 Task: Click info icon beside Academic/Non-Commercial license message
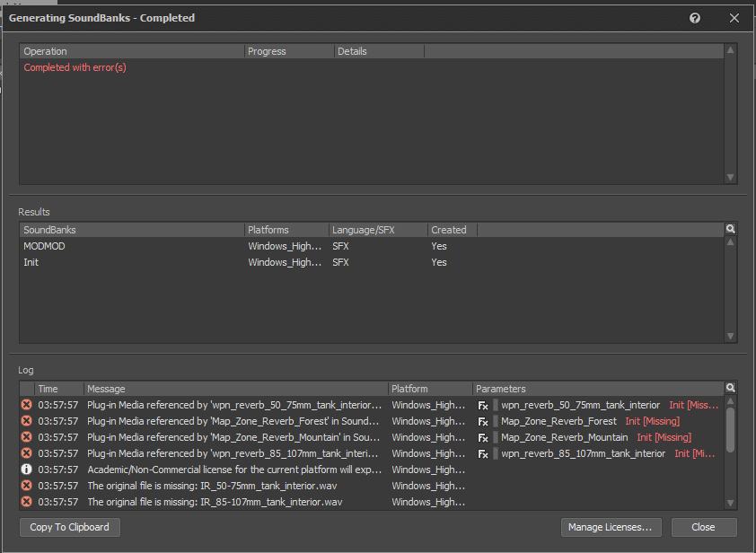27,470
